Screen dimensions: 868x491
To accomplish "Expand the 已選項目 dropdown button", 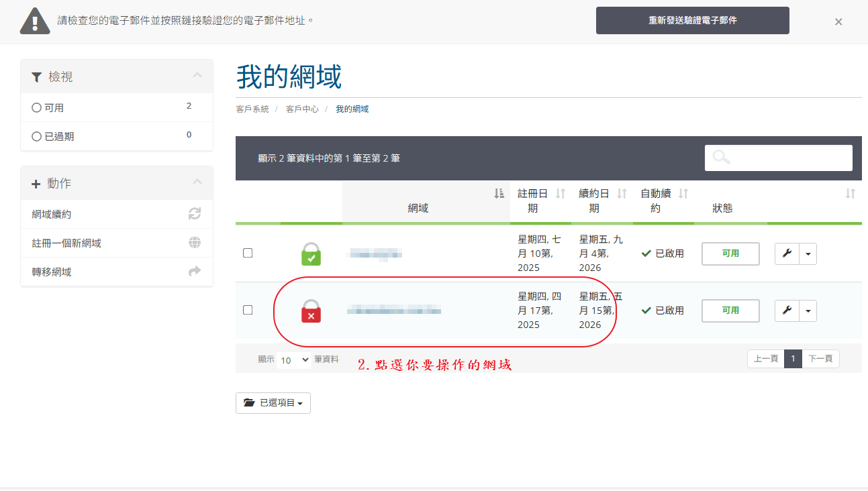I will tap(273, 403).
